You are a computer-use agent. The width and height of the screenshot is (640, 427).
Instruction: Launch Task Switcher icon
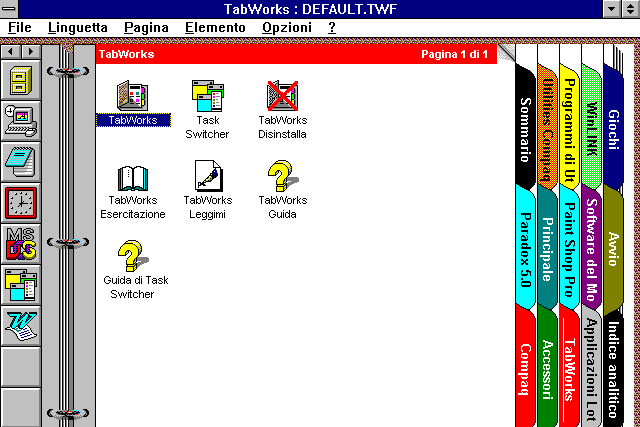pos(207,96)
